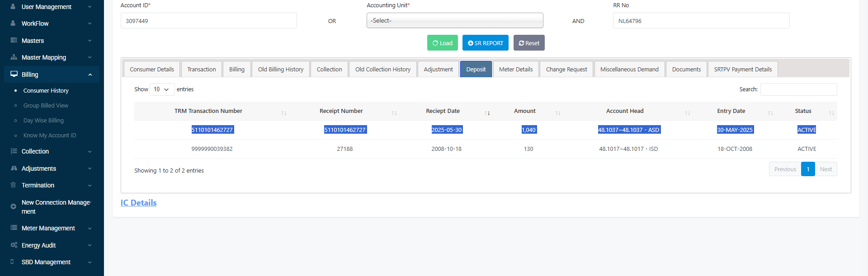The width and height of the screenshot is (868, 276).
Task: Collapse the Billing menu chevron
Action: tap(90, 75)
